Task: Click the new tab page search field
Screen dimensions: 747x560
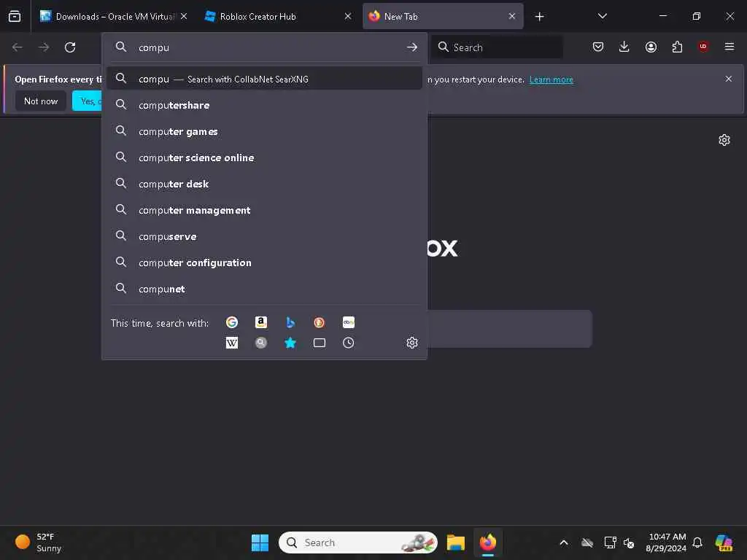Action: (510, 329)
